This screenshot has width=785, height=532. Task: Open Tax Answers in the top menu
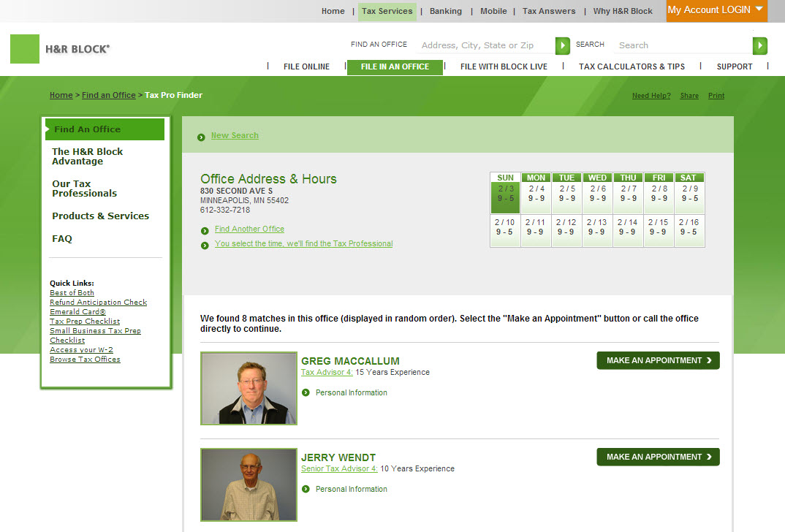click(x=549, y=11)
